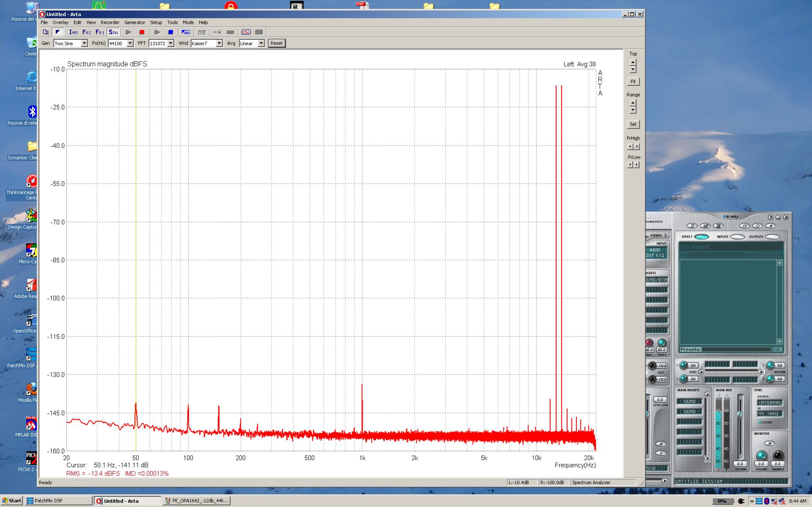This screenshot has width=812, height=507.
Task: Click the key-shaped toolbar icon
Action: pyautogui.click(x=217, y=32)
